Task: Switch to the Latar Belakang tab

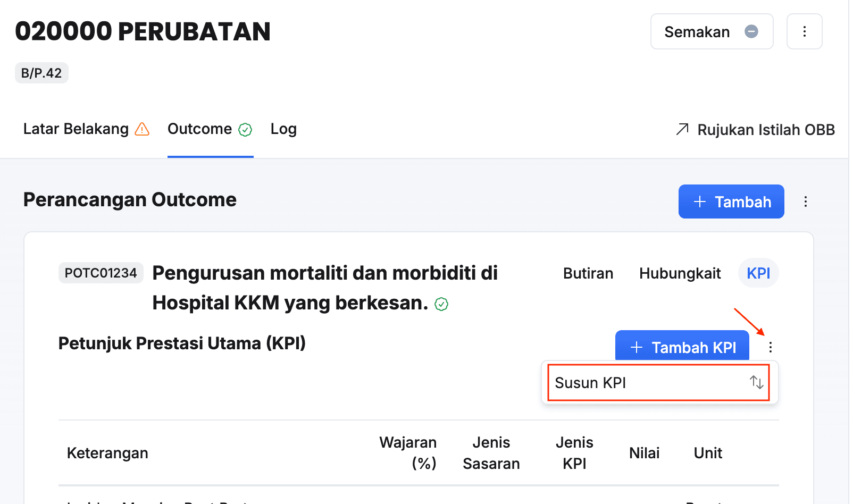Action: tap(76, 129)
